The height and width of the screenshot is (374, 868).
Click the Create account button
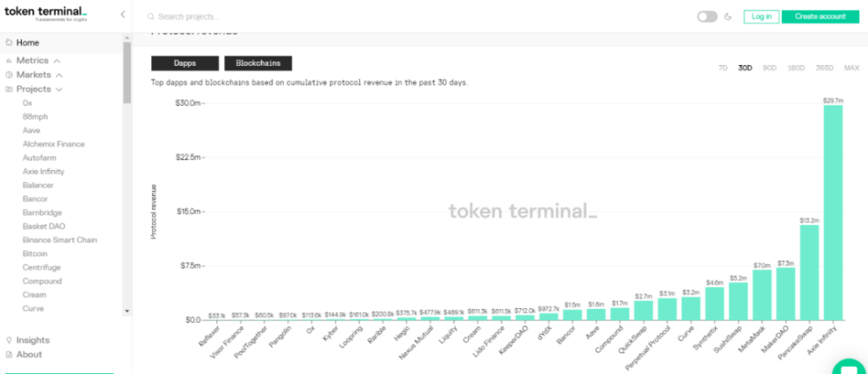pos(819,16)
